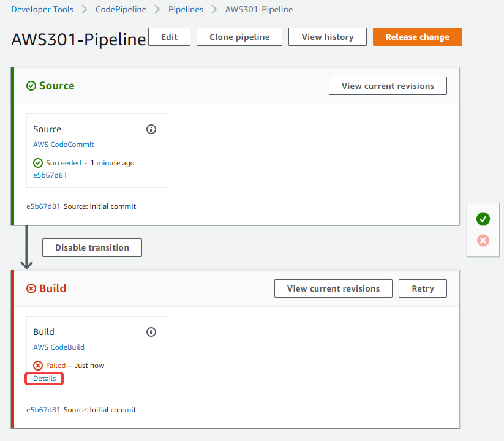Click the Edit pipeline button

point(170,37)
